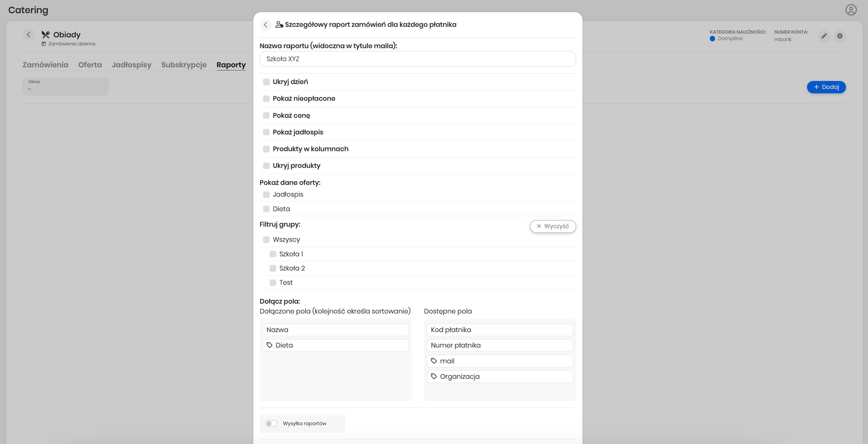868x444 pixels.
Task: Open the user profile icon
Action: [851, 10]
